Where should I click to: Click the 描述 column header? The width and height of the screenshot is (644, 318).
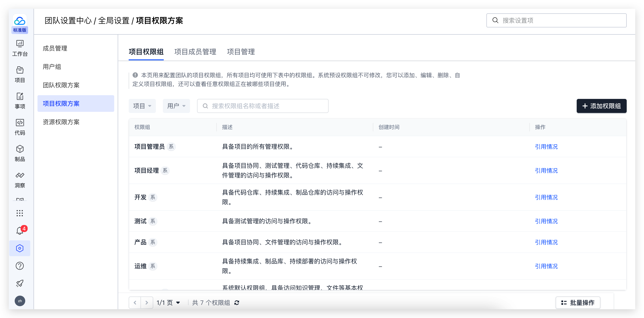(x=227, y=127)
